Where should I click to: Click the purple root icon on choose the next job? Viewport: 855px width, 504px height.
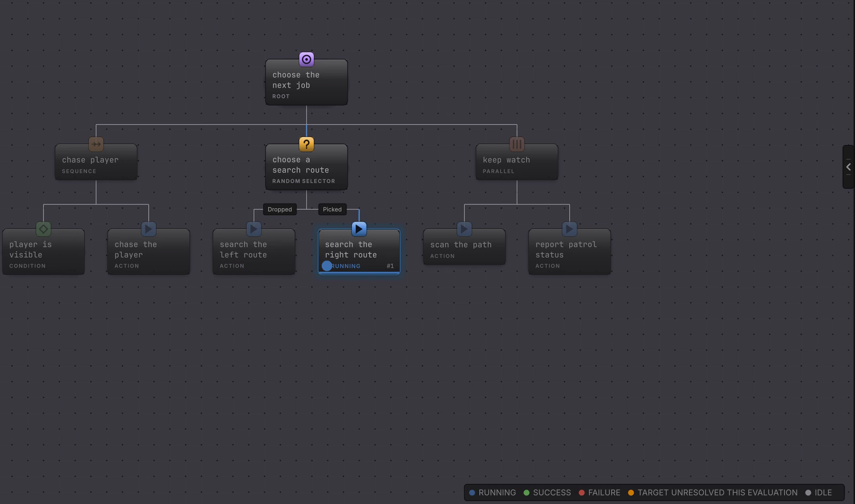tap(306, 59)
